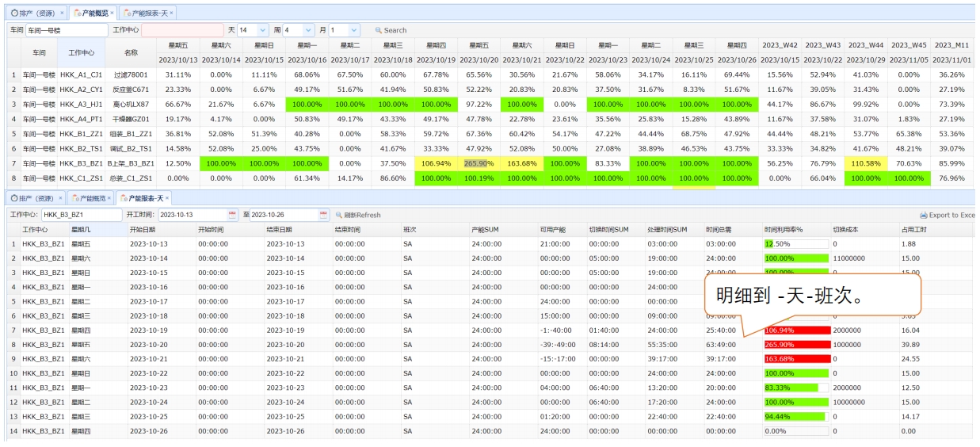Select the red 265.90% utilization bar

[x=797, y=345]
